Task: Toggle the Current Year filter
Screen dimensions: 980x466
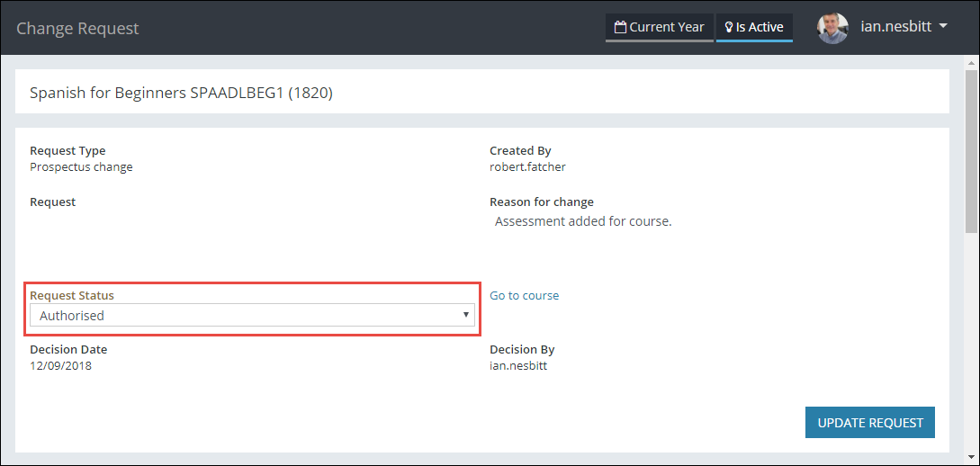Action: pos(660,28)
